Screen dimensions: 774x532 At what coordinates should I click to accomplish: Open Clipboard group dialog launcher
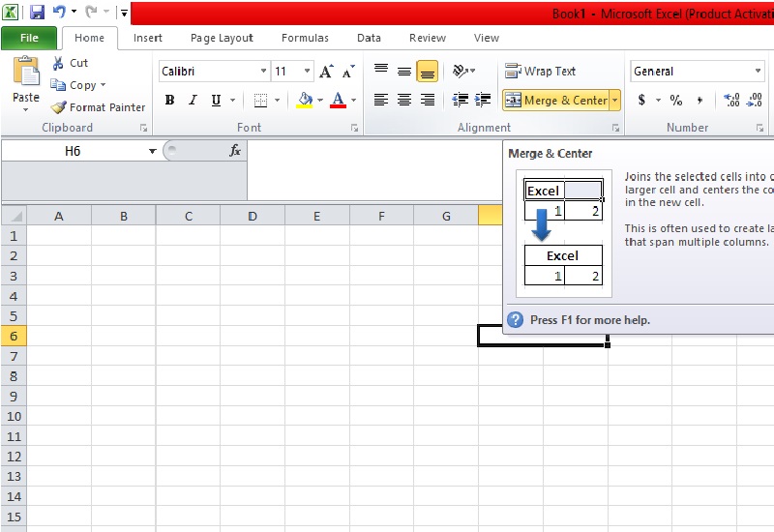tap(143, 128)
